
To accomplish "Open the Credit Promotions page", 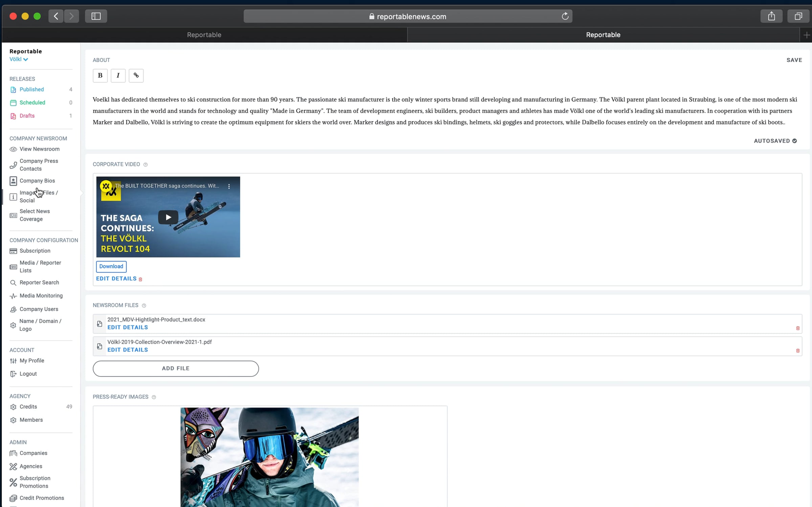I will point(42,498).
